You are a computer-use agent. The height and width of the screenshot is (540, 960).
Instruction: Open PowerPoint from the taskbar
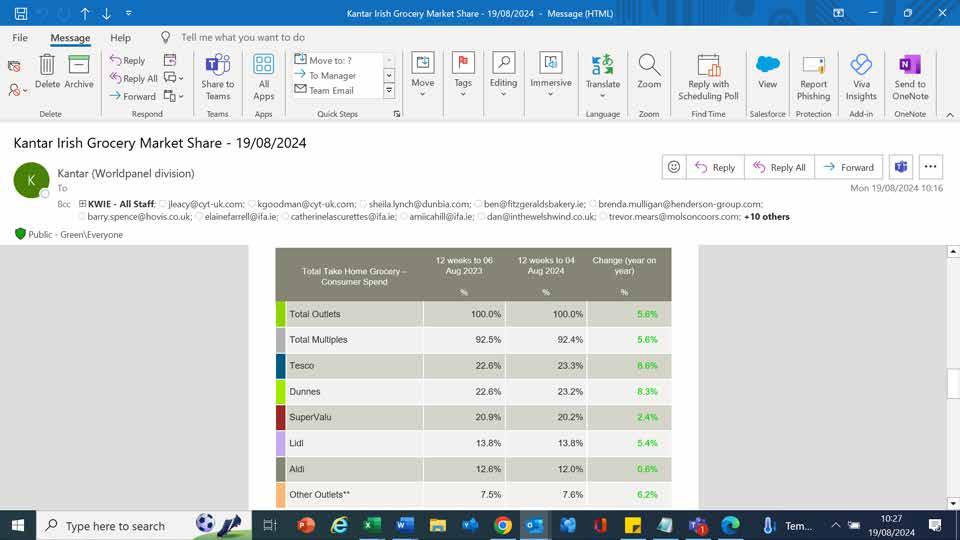pyautogui.click(x=306, y=525)
